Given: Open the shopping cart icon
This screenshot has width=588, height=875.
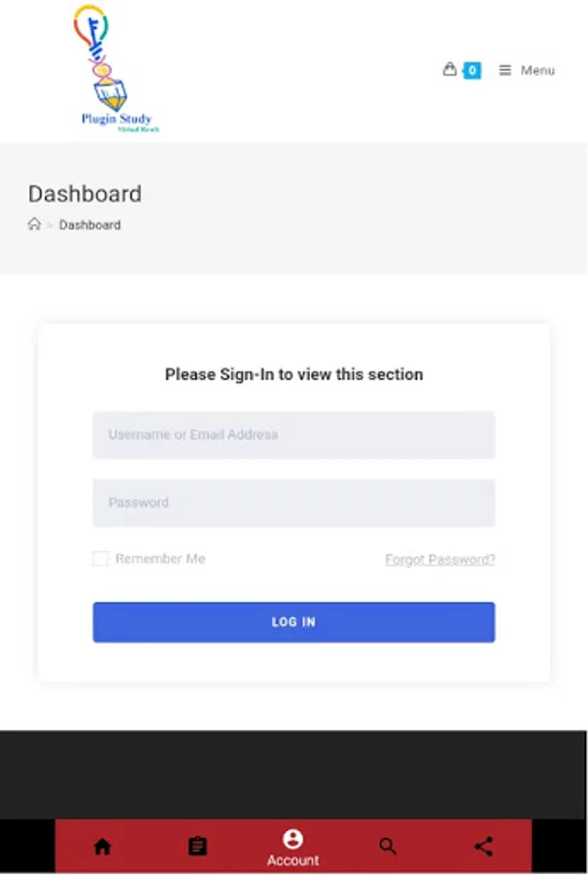Looking at the screenshot, I should click(449, 69).
